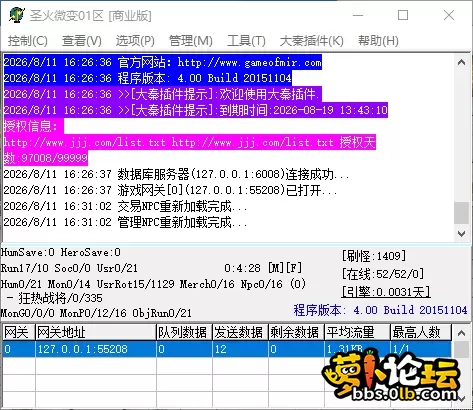Click the 发送数据 cell showing 12
The height and width of the screenshot is (410, 473).
tap(240, 349)
